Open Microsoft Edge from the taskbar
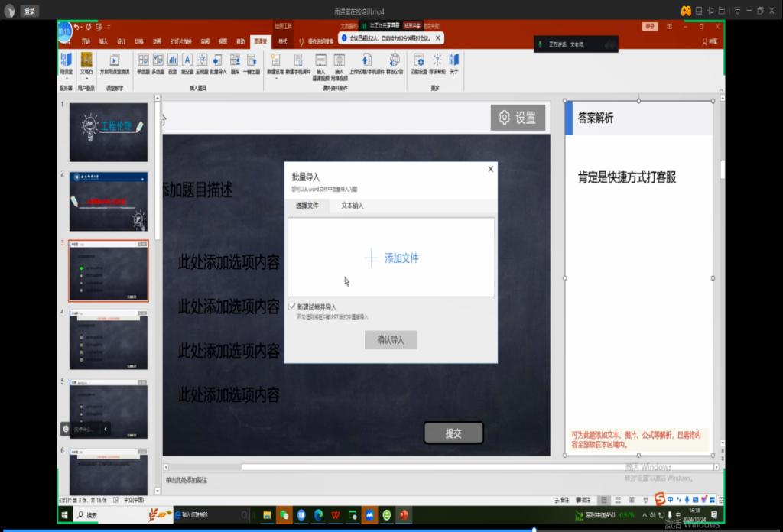 318,515
